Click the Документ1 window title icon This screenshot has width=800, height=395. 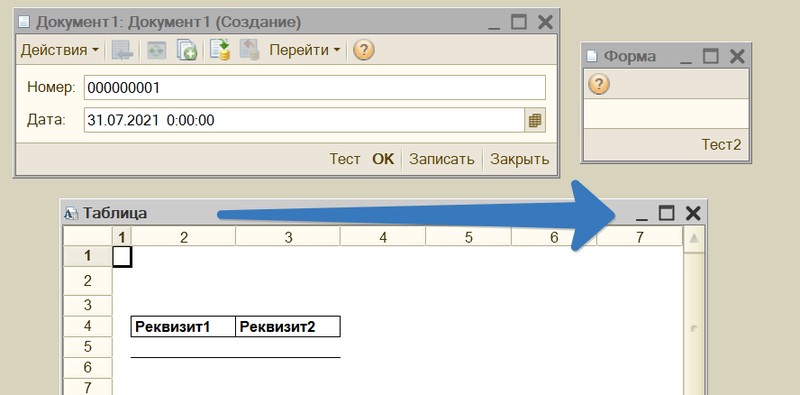pos(24,22)
